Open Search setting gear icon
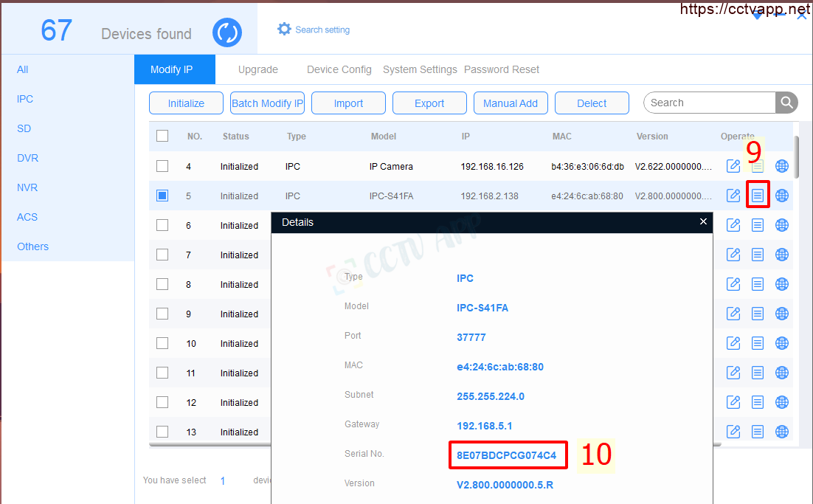The height and width of the screenshot is (504, 813). [284, 30]
